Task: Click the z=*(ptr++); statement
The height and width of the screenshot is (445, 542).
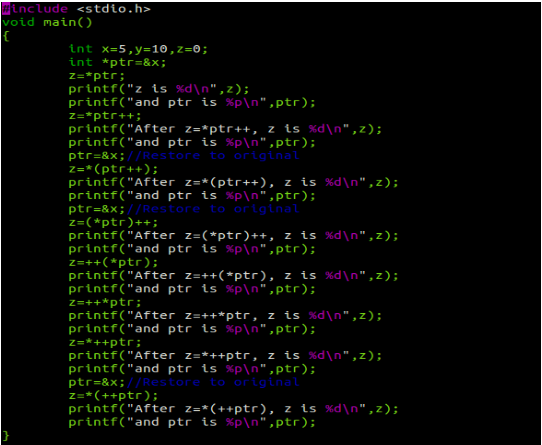Action: click(113, 169)
